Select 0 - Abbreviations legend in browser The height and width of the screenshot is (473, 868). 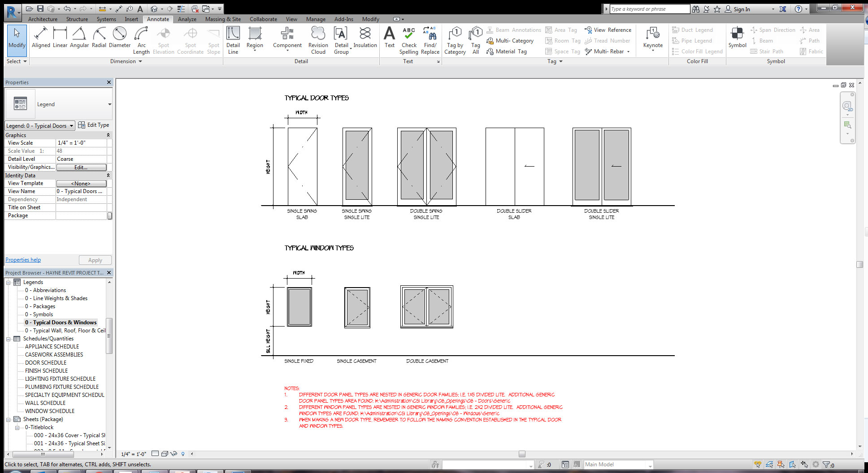coord(45,290)
